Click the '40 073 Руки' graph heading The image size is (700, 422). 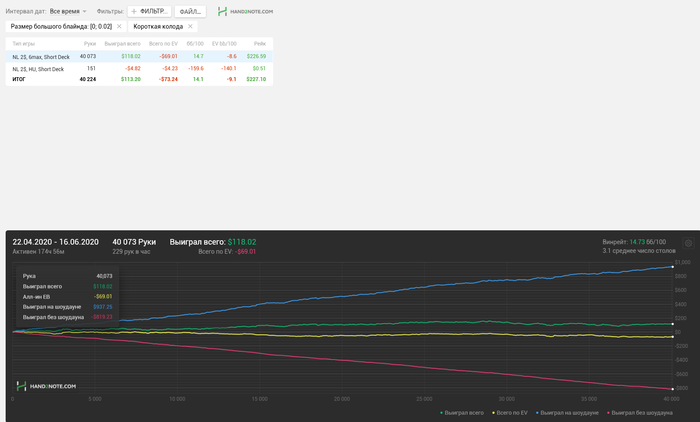click(134, 242)
